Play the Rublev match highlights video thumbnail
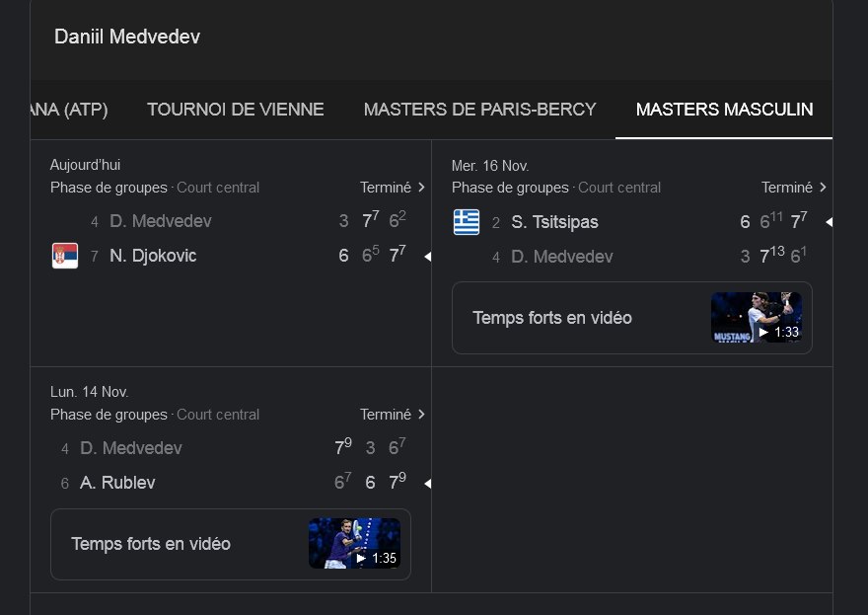The height and width of the screenshot is (615, 868). (x=354, y=544)
